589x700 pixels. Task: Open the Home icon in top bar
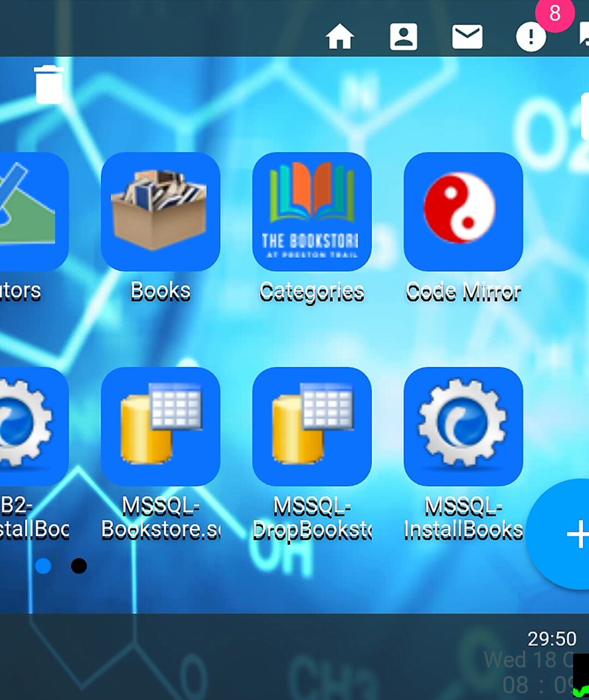click(x=340, y=37)
